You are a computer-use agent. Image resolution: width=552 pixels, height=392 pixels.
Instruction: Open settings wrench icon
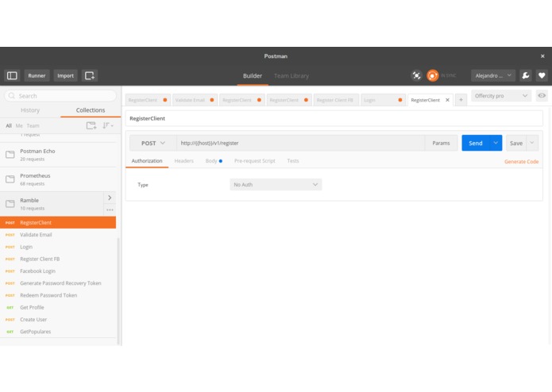526,75
